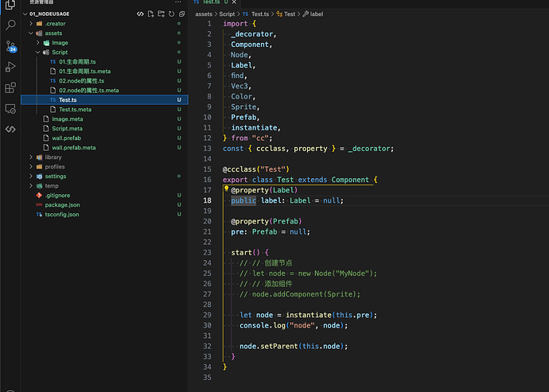The height and width of the screenshot is (392, 549).
Task: Click the label breadcrumb symbol
Action: click(x=316, y=14)
